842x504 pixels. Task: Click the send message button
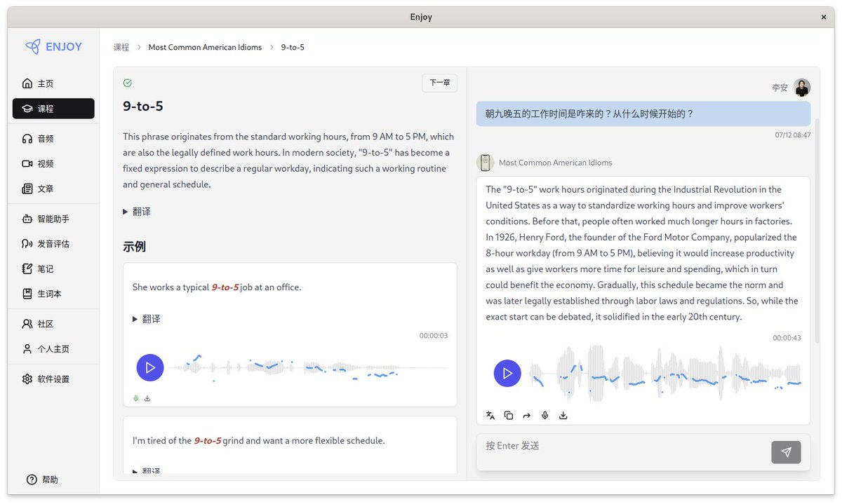point(786,452)
